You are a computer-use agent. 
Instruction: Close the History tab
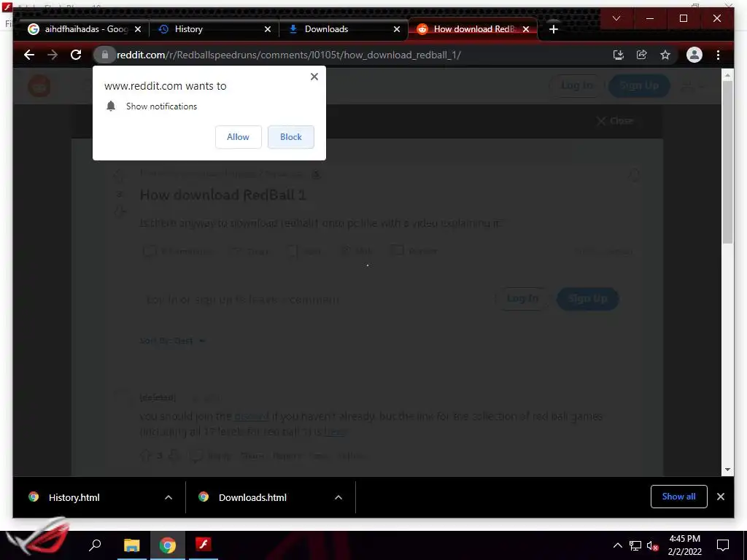[x=268, y=29]
